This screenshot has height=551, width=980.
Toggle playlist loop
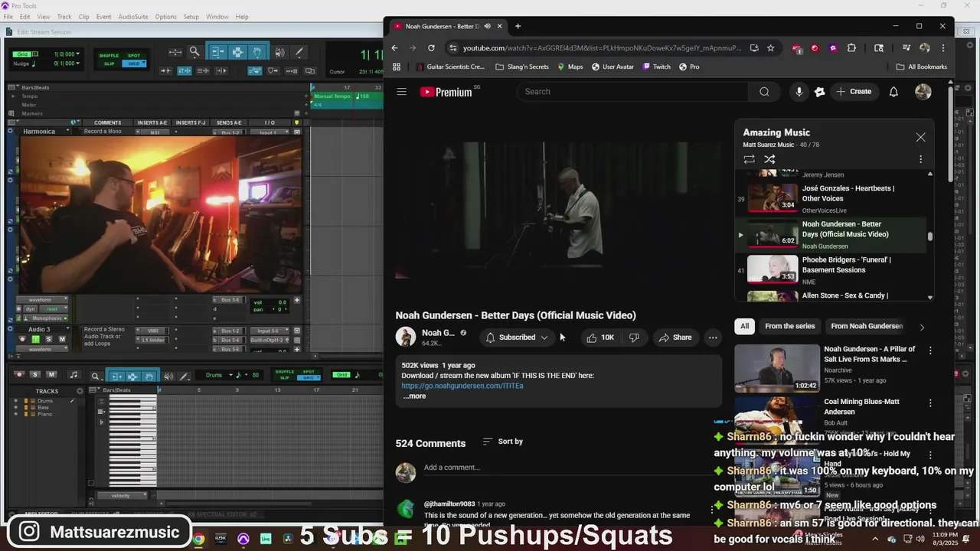pos(749,159)
